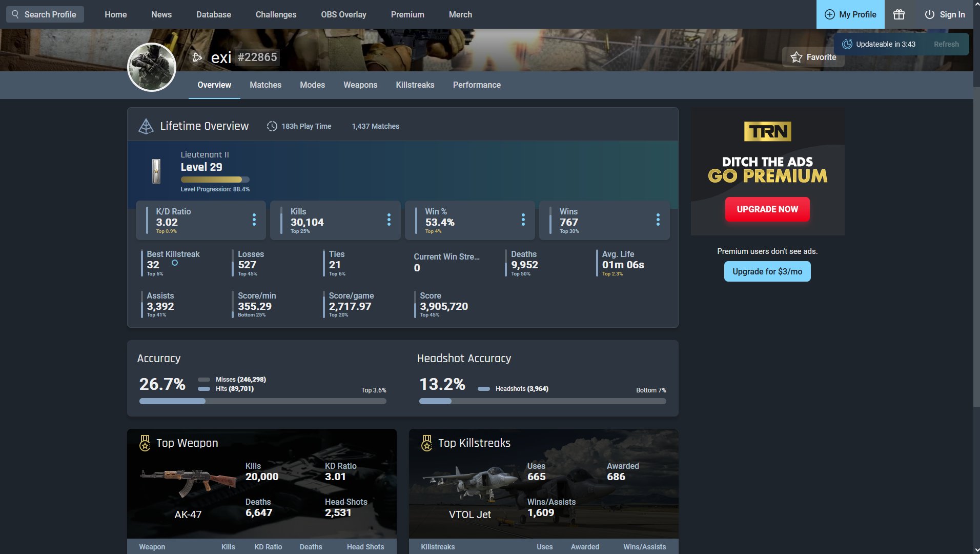The height and width of the screenshot is (554, 980).
Task: Click the AK-47 weapon image
Action: pyautogui.click(x=188, y=482)
